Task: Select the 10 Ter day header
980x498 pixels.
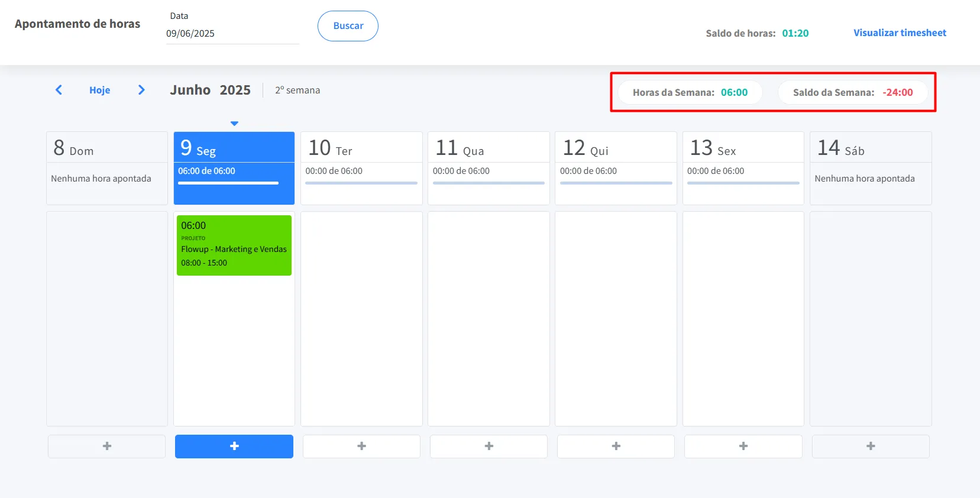Action: 361,148
